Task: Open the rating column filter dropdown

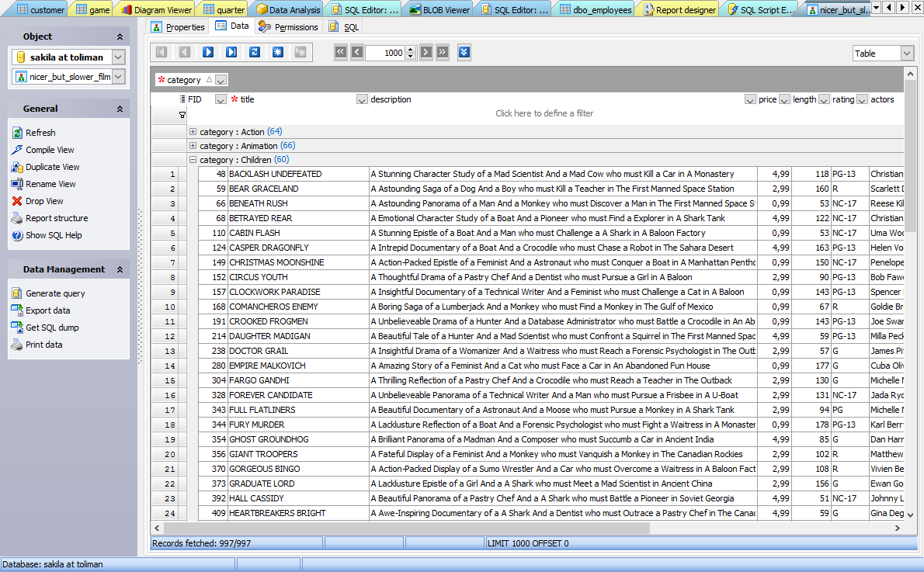Action: pos(862,99)
